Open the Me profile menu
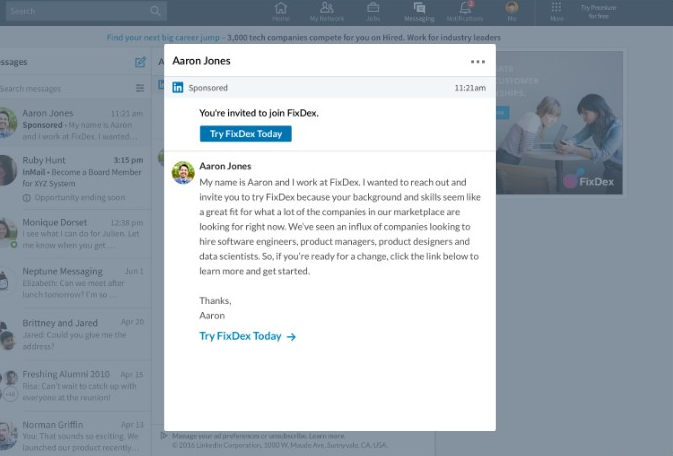Image resolution: width=673 pixels, height=456 pixels. (512, 12)
